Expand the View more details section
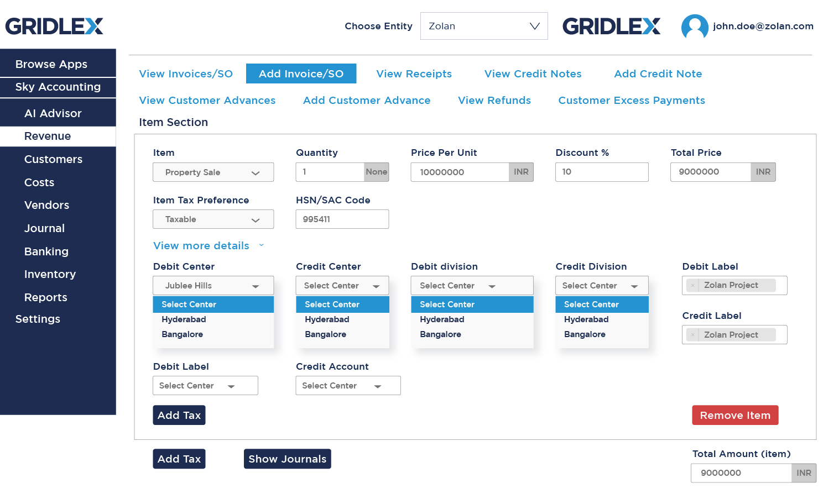 209,245
